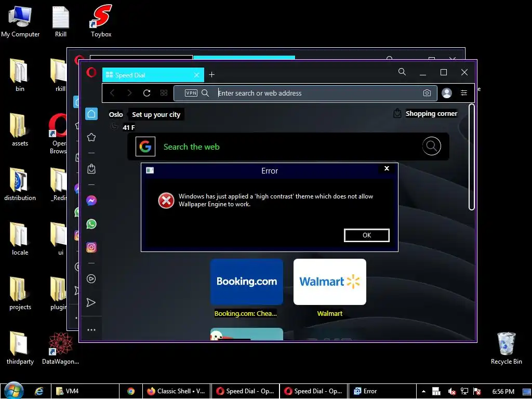Click the tab search magnifier in title bar
Image resolution: width=532 pixels, height=399 pixels.
(x=402, y=72)
